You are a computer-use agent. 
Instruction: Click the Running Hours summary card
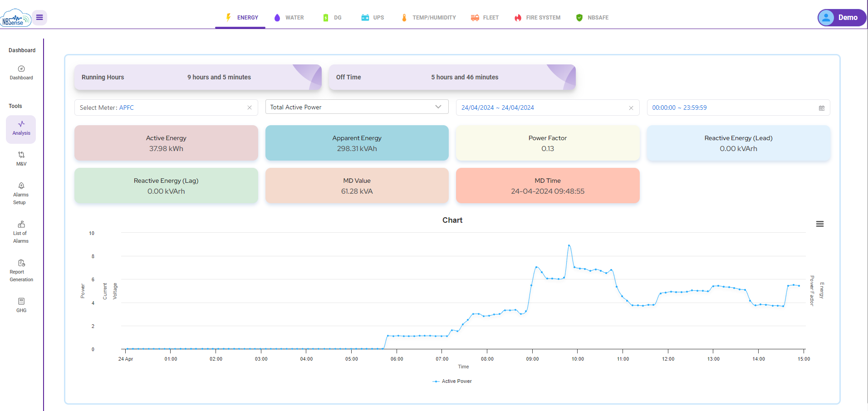198,77
